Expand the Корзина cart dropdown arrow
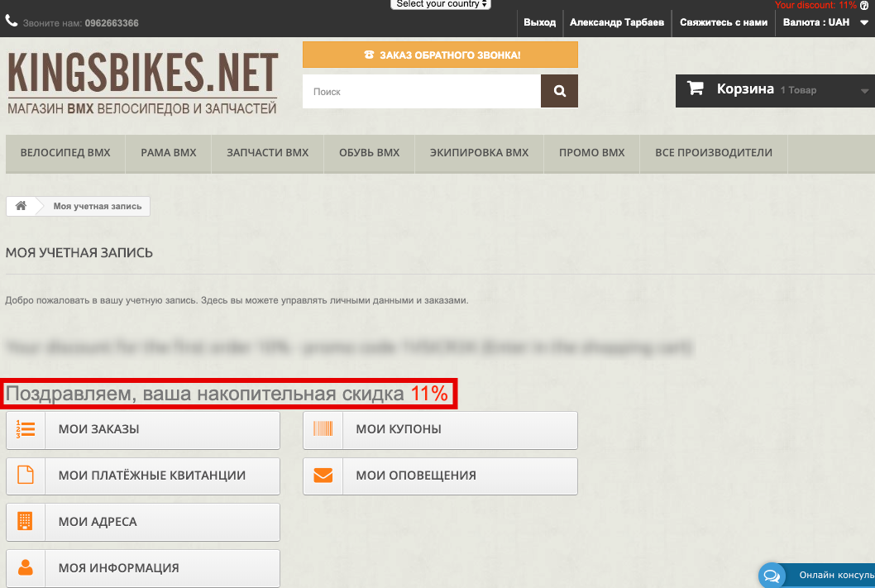The height and width of the screenshot is (588, 875). pyautogui.click(x=864, y=91)
